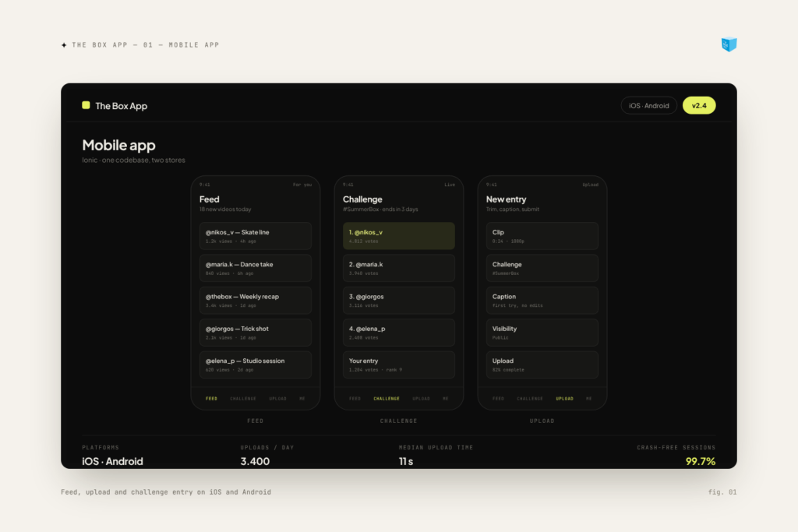Click the THE BOX APP — 01 — MOBILE APP header text
Viewport: 798px width, 532px height.
[x=146, y=44]
